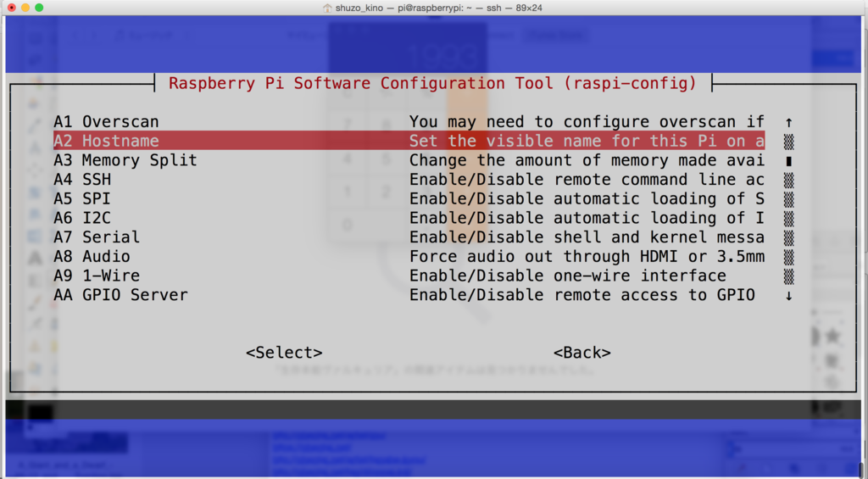This screenshot has width=868, height=479.
Task: Activate the <Select> button
Action: click(x=284, y=353)
